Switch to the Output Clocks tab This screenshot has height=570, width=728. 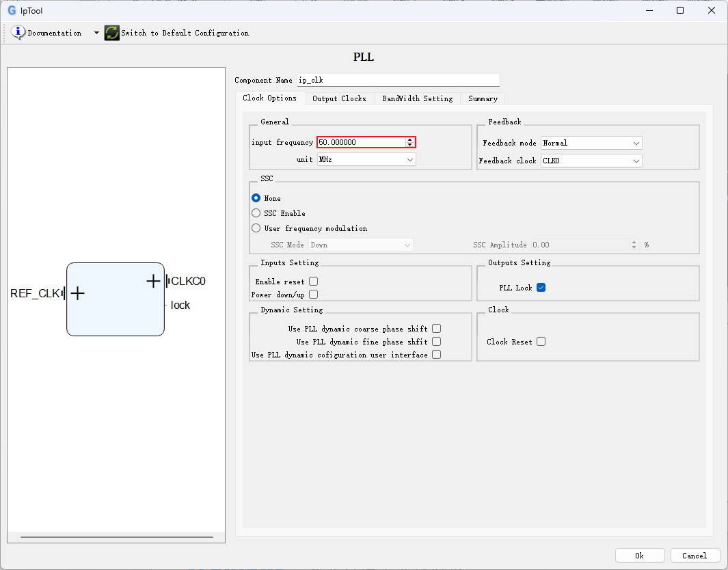click(340, 98)
